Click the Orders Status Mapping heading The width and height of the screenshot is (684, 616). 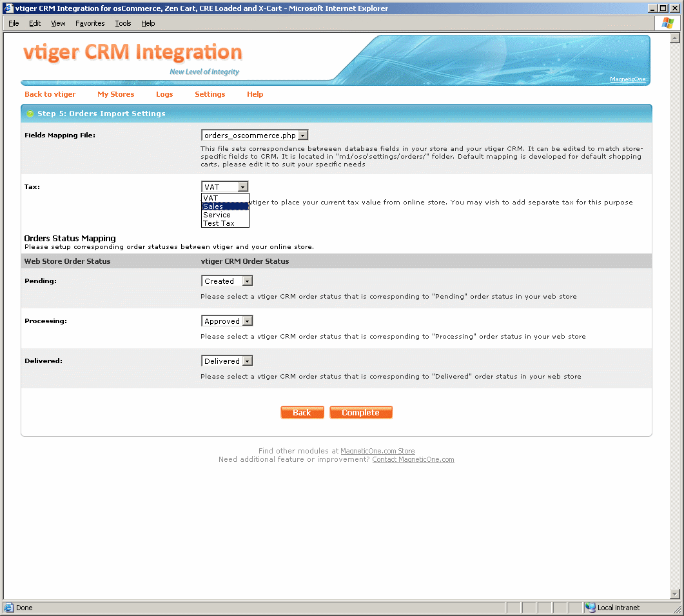70,239
